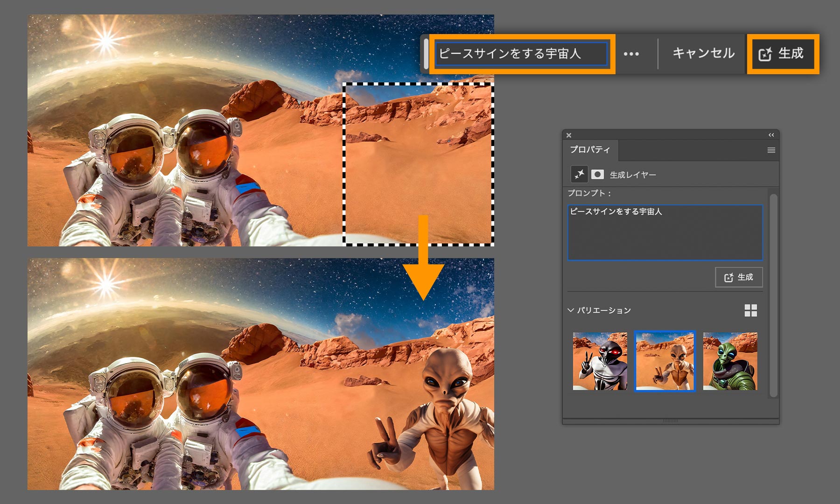Switch variations to grid view

tap(751, 310)
